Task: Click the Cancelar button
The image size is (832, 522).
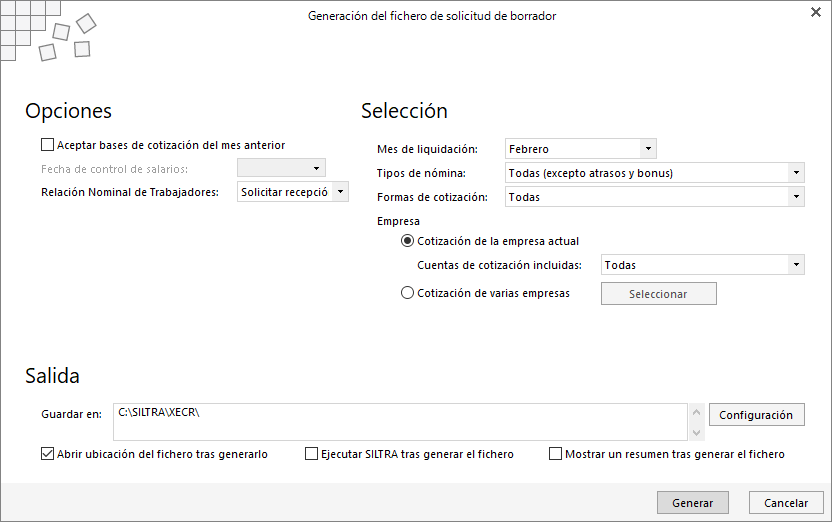Action: [786, 502]
